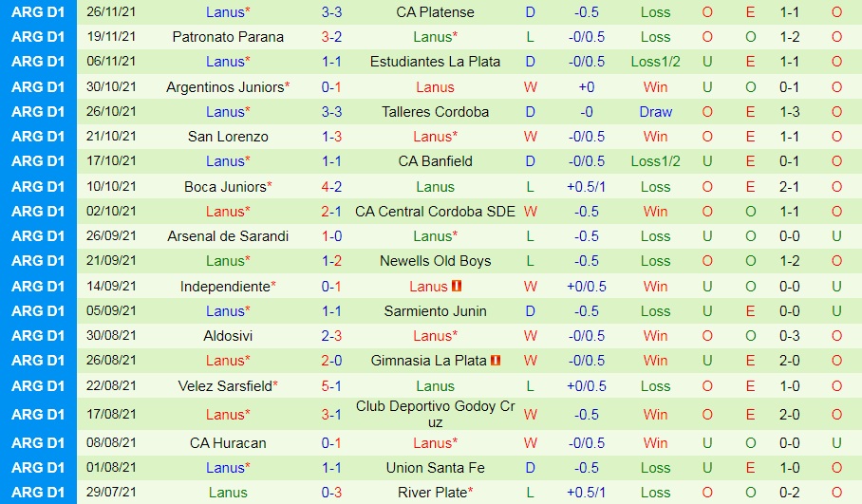Image resolution: width=862 pixels, height=504 pixels.
Task: Click the Newells Old Boys team link
Action: tap(435, 261)
